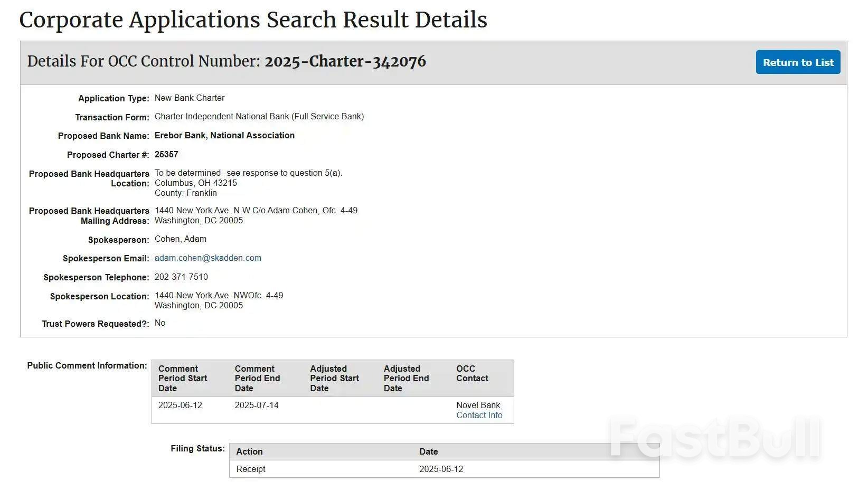Click the Action column header in Filing Status
Screen dimensions: 868x500
tap(249, 452)
